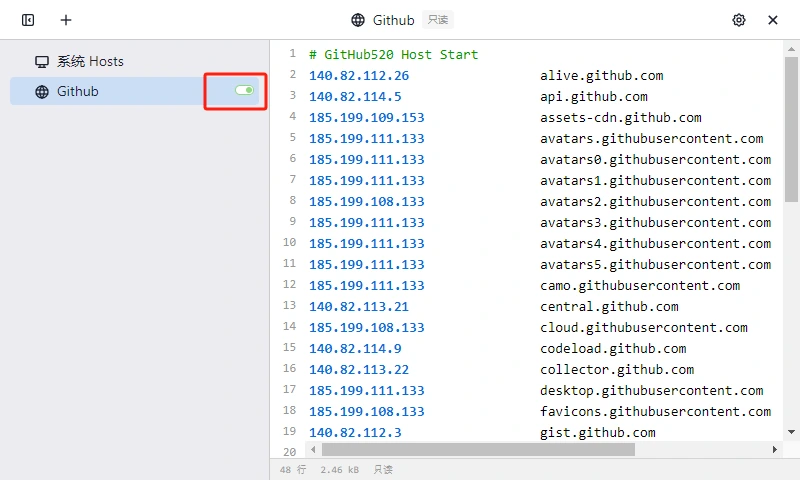Click collector.github.com hostname

coord(617,369)
